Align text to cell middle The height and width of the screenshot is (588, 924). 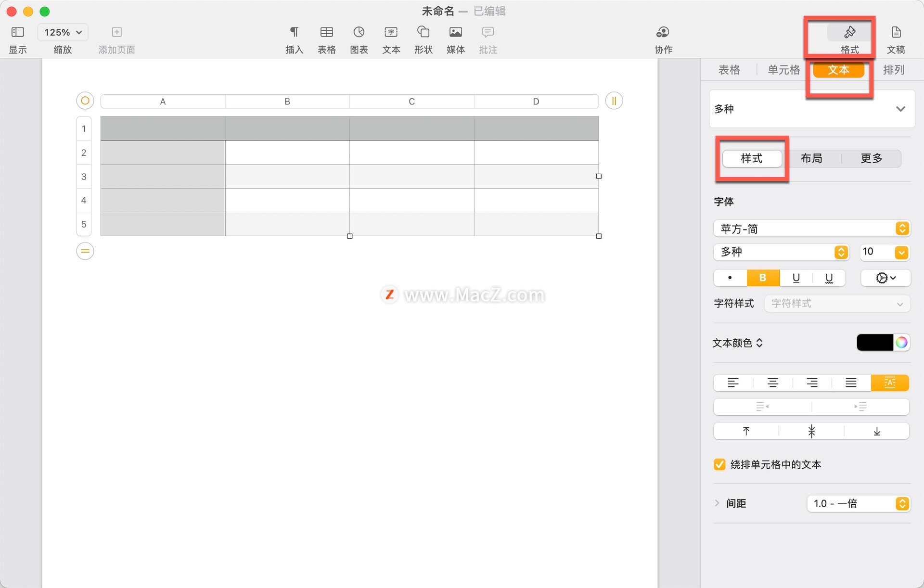tap(811, 431)
